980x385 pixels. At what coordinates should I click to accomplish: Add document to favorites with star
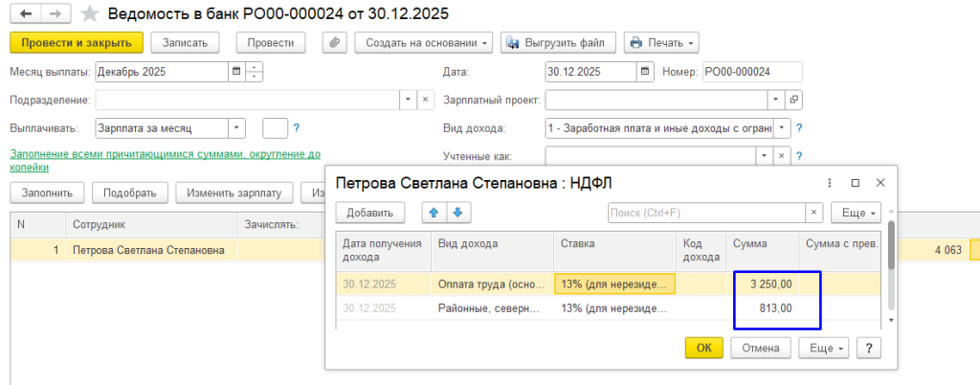point(89,14)
